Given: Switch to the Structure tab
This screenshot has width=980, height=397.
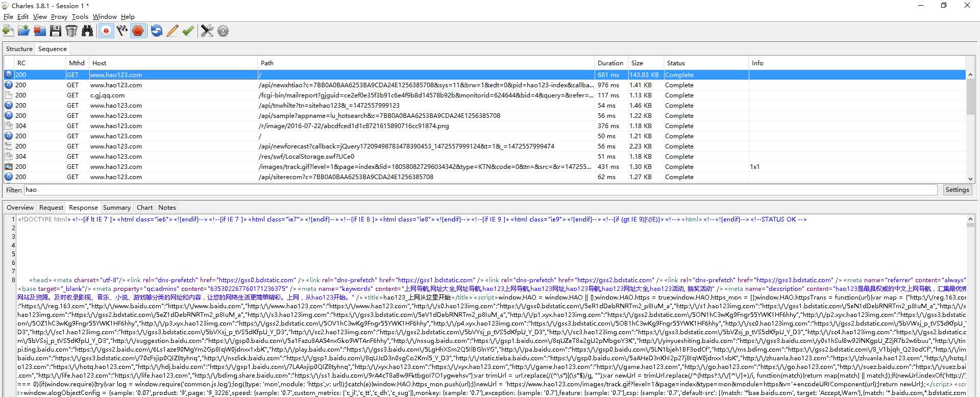Looking at the screenshot, I should tap(19, 49).
